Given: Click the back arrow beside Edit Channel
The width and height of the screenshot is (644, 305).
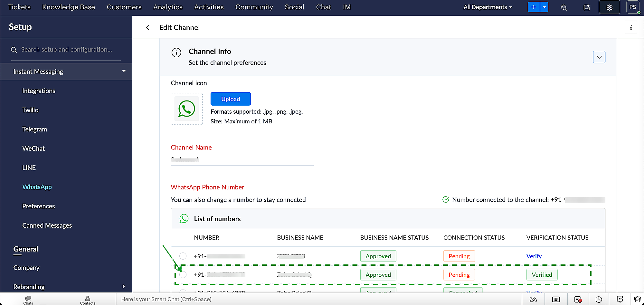Looking at the screenshot, I should point(148,28).
